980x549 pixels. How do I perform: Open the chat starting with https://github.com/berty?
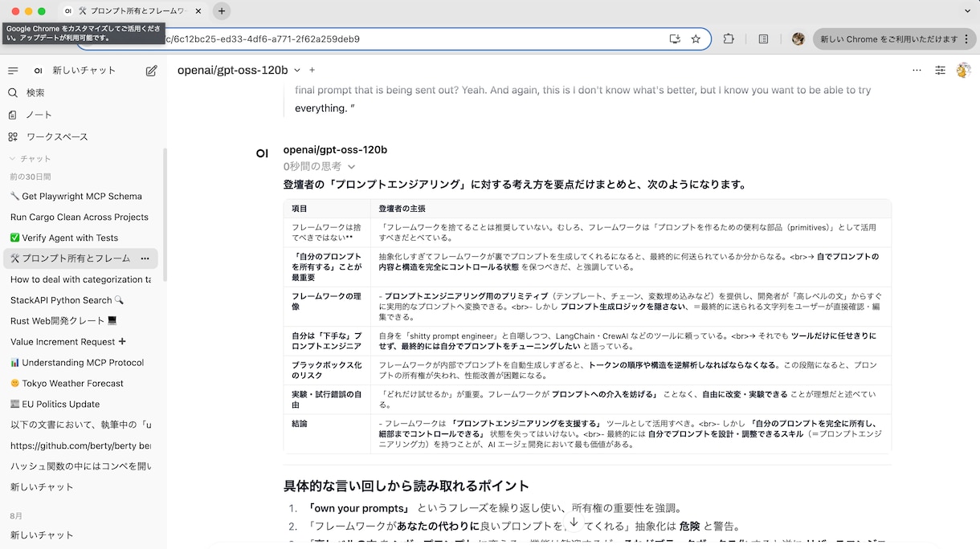(80, 445)
